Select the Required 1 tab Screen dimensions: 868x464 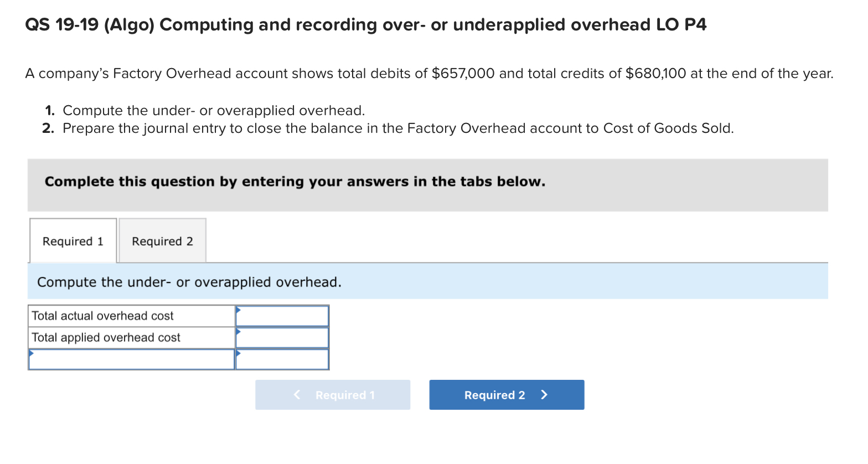pyautogui.click(x=73, y=241)
